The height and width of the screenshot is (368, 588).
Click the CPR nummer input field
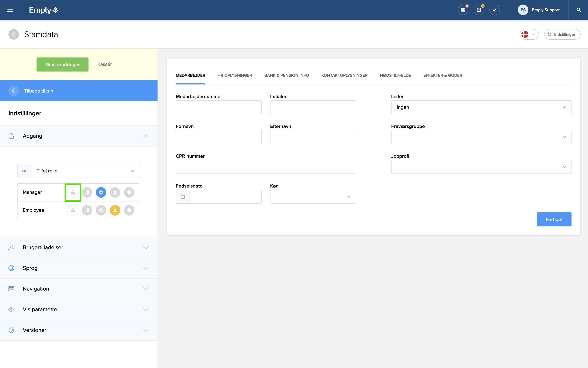click(266, 167)
